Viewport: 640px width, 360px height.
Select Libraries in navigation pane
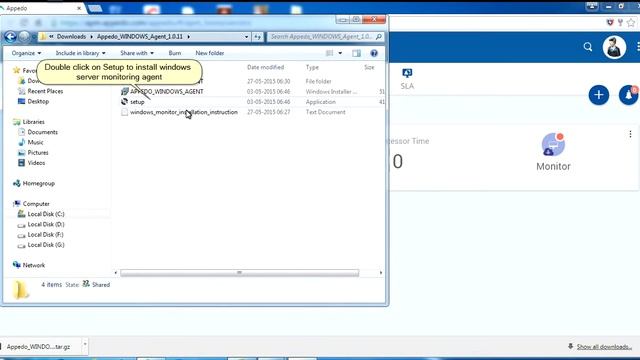coord(33,122)
